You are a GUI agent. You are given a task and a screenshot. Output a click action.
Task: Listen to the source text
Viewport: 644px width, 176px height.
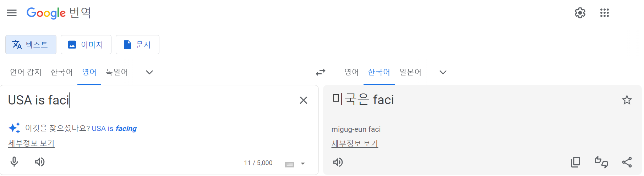[39, 162]
